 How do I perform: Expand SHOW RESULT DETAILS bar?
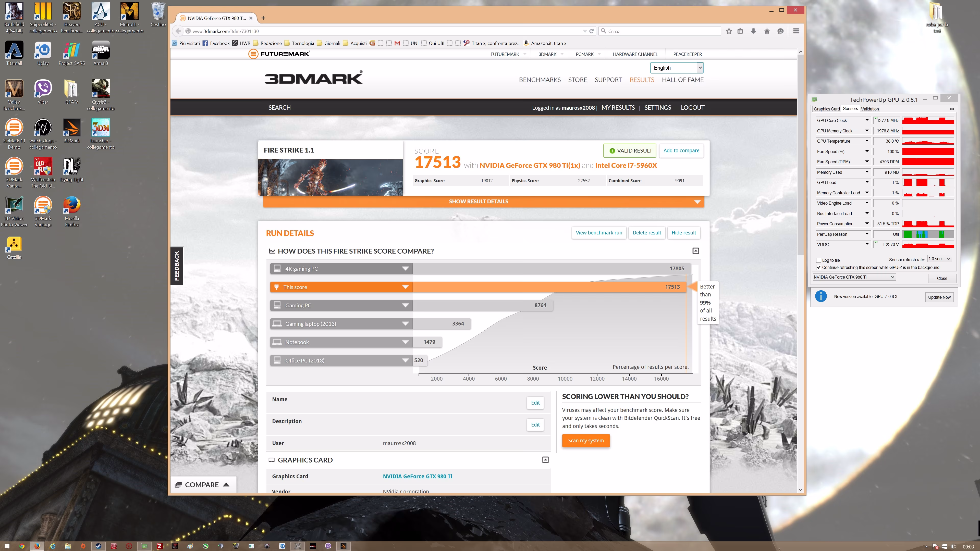[484, 202]
